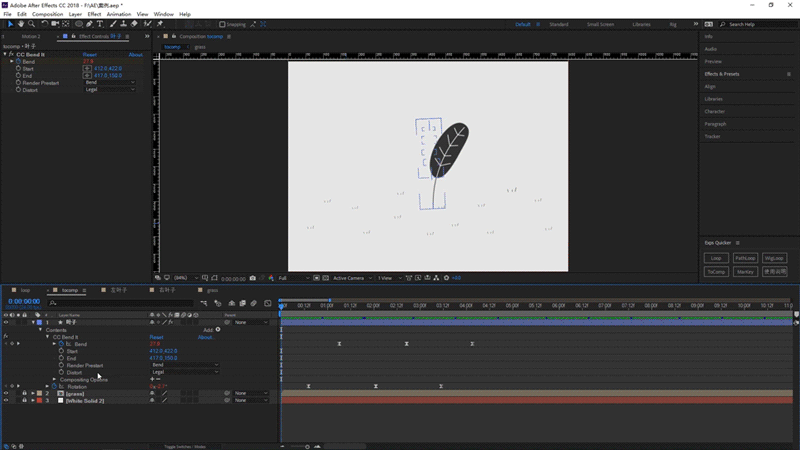Image resolution: width=800 pixels, height=450 pixels.
Task: Expand the [grass] layer properties
Action: pos(33,393)
